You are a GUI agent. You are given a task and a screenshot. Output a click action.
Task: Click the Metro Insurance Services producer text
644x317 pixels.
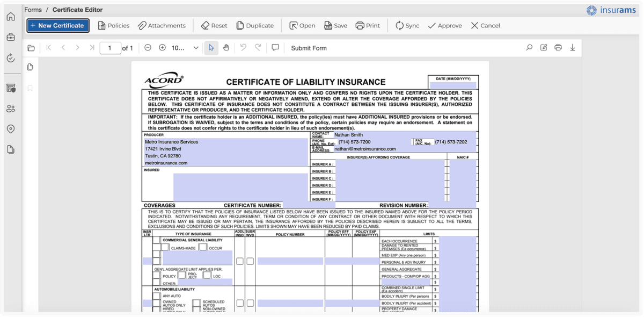(x=171, y=142)
